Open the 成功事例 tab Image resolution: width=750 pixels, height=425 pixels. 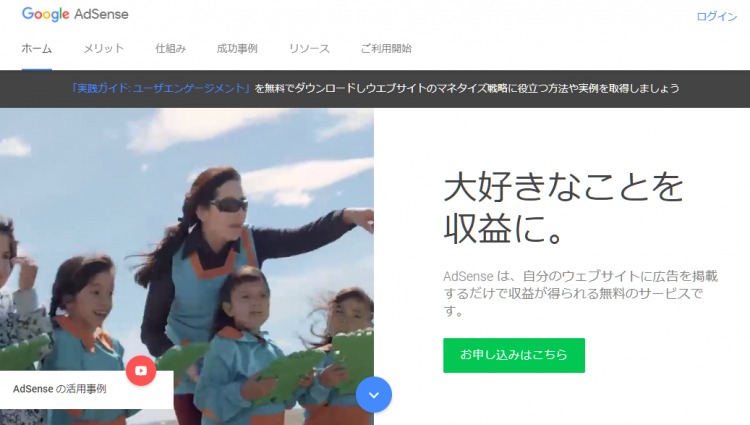(x=237, y=49)
